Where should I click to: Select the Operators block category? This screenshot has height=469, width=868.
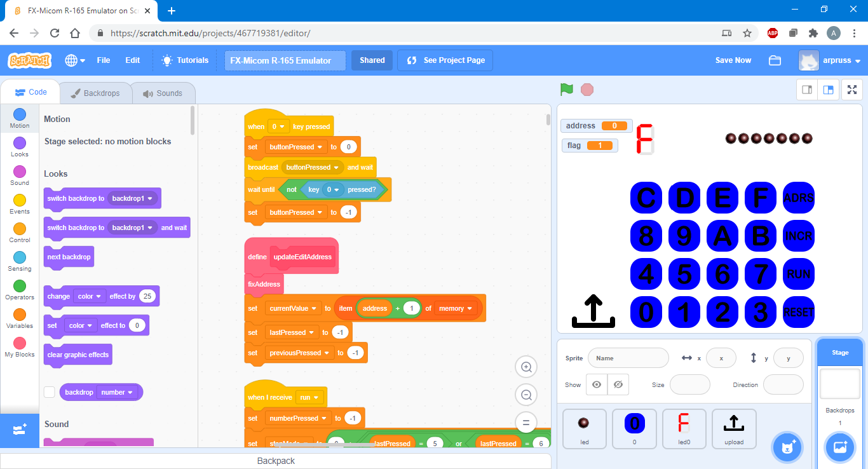[20, 290]
